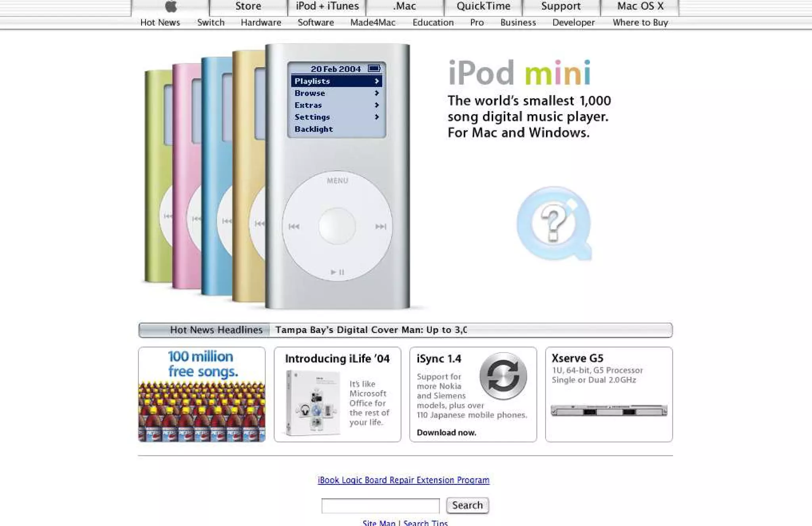Click Hot News in subnavigation

[160, 23]
